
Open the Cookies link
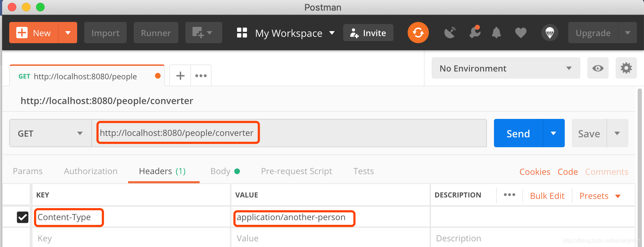(x=535, y=172)
